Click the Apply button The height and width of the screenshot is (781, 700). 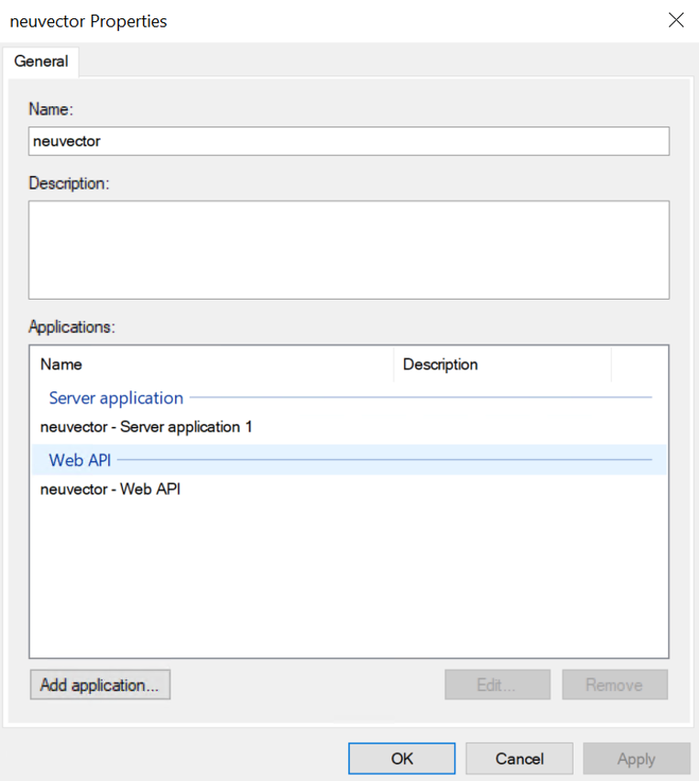[x=636, y=758]
